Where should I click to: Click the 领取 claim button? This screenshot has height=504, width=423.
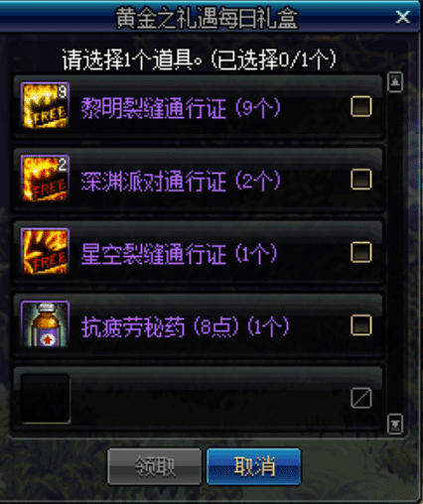point(155,466)
